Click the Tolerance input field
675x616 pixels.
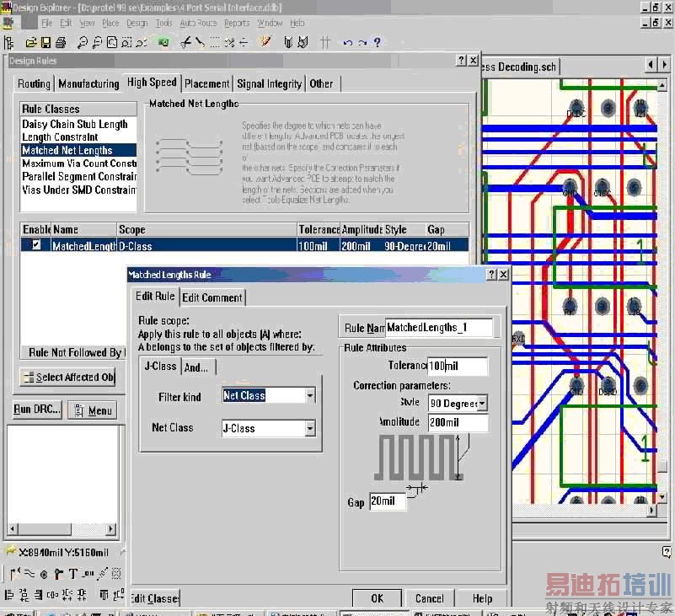coord(457,366)
